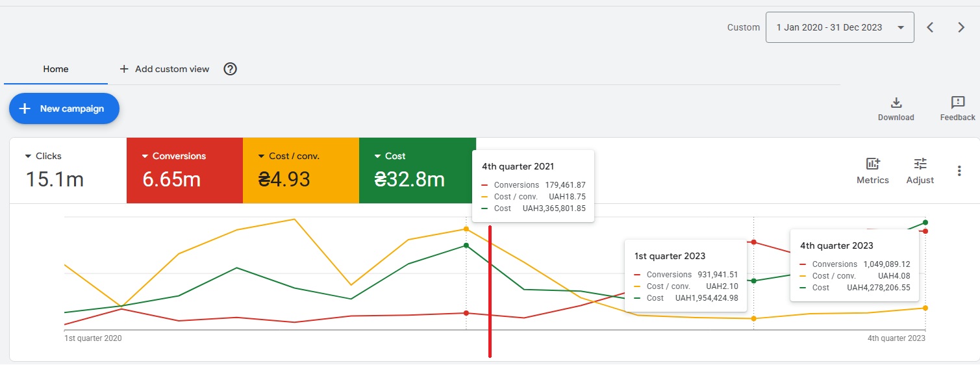This screenshot has width=980, height=365.
Task: Click the 931,941.51 conversions value
Action: (718, 275)
